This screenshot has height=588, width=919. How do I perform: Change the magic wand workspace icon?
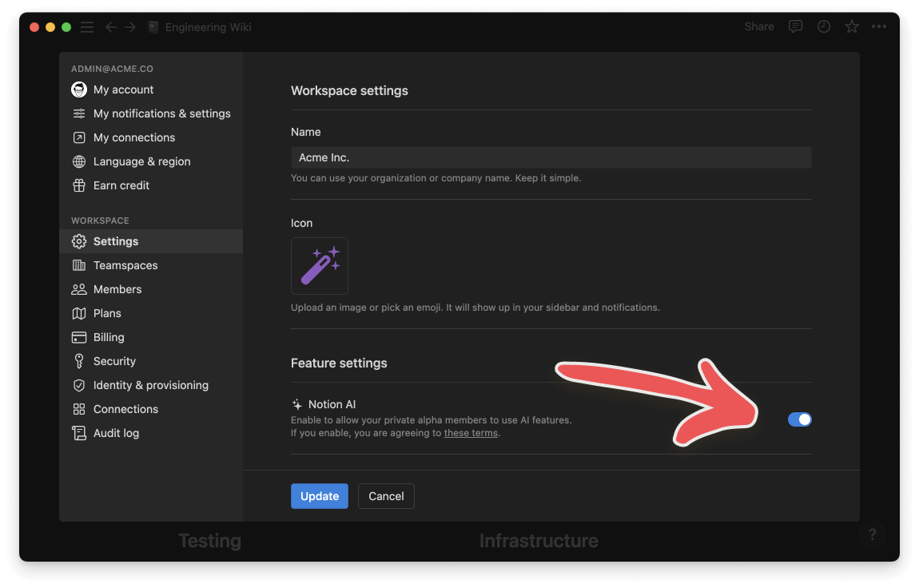(320, 266)
